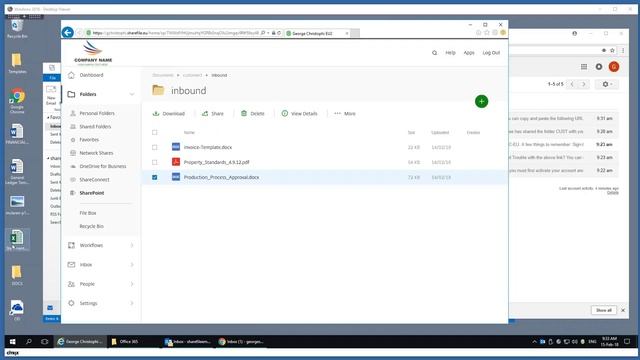640x360 pixels.
Task: Toggle the select-all files checkbox
Action: (x=154, y=132)
